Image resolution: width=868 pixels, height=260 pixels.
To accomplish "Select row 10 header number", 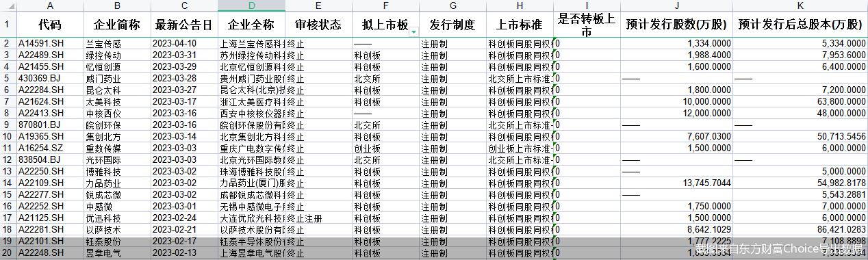I will [8, 136].
